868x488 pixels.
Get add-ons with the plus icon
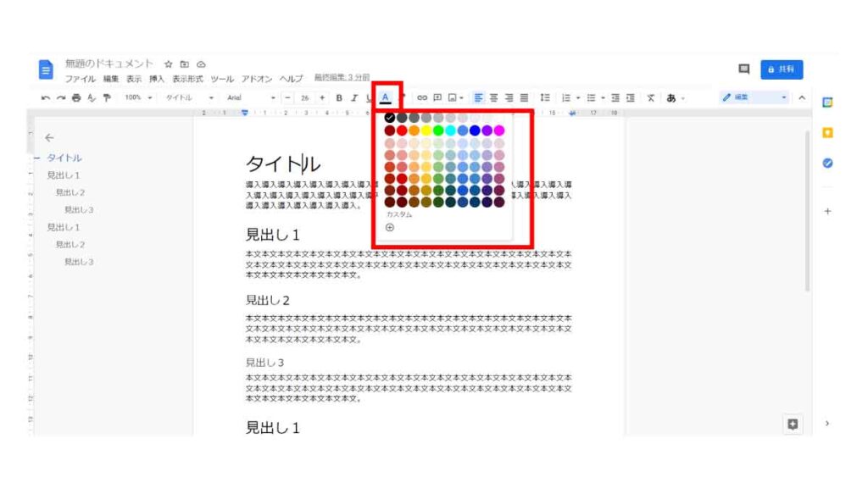click(827, 211)
